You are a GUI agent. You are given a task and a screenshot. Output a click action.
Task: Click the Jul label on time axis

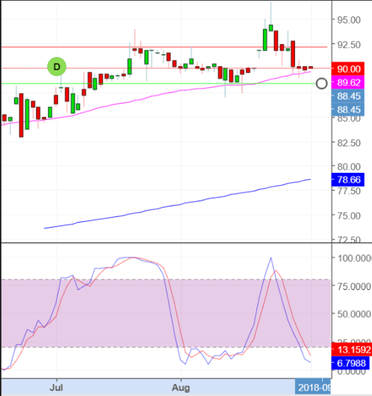pos(57,388)
